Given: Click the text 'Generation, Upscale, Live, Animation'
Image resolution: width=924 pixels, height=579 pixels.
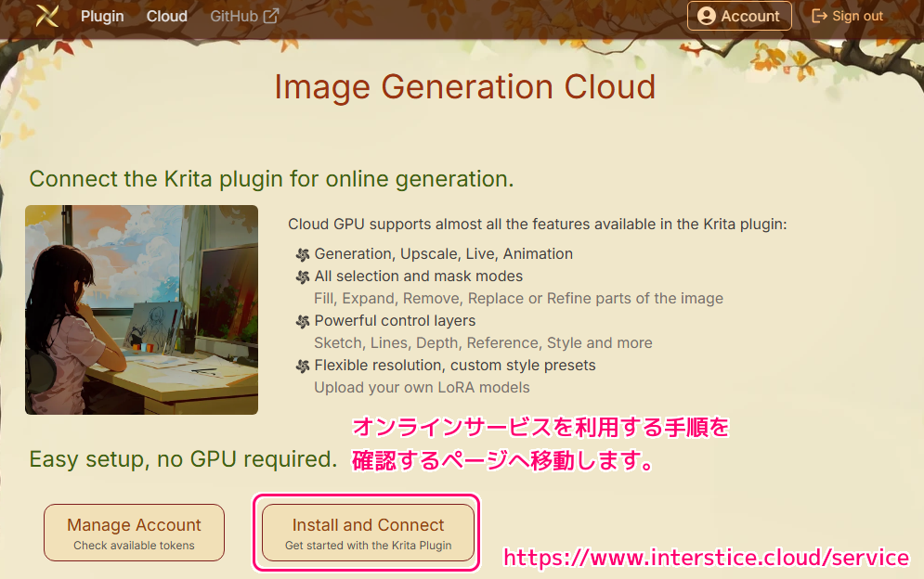Looking at the screenshot, I should click(x=443, y=254).
